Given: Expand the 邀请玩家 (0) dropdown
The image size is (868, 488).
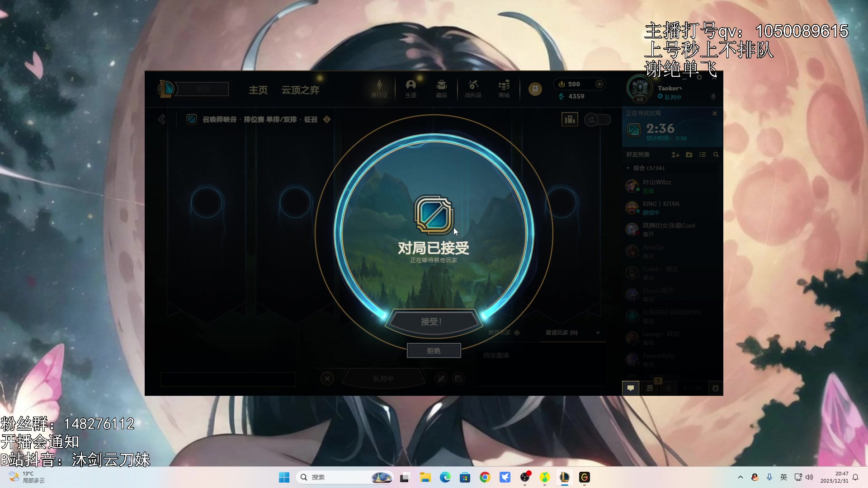Looking at the screenshot, I should 598,333.
